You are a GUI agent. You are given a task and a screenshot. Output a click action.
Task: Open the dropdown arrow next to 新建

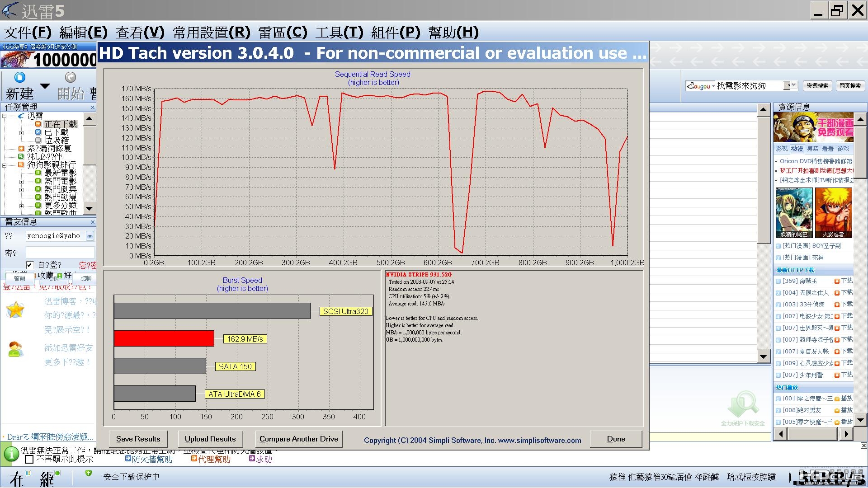(x=45, y=86)
